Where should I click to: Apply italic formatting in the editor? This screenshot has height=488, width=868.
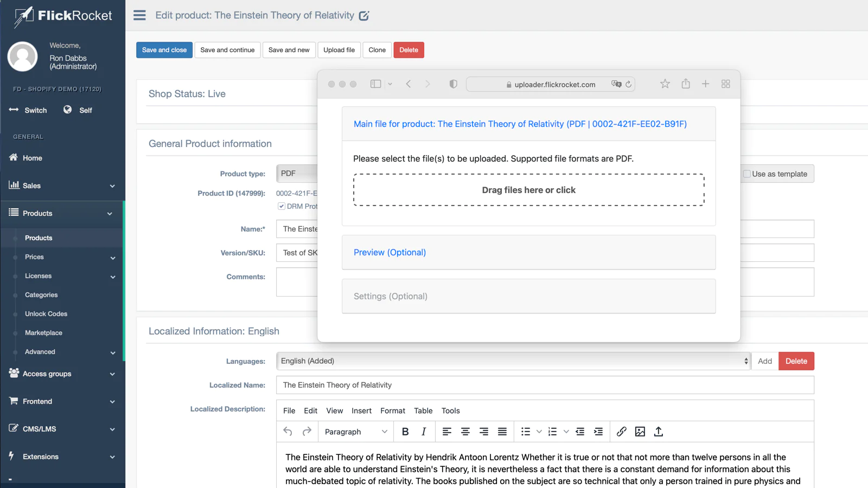(x=424, y=432)
